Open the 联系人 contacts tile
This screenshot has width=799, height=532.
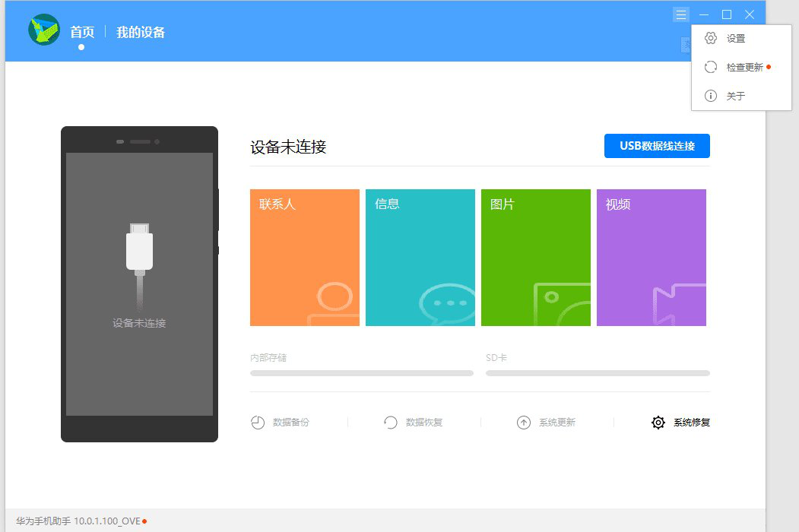coord(304,257)
